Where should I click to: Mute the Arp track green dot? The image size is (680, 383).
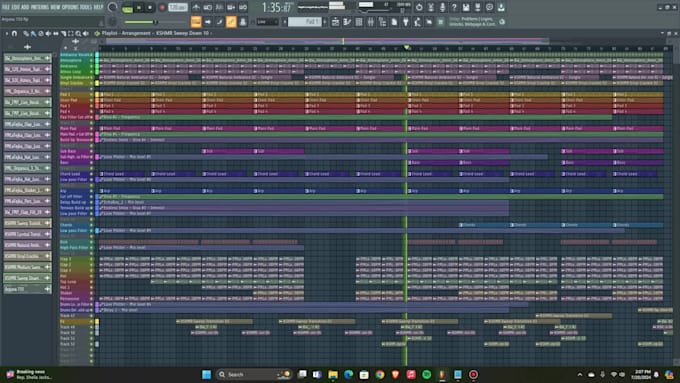tap(91, 191)
